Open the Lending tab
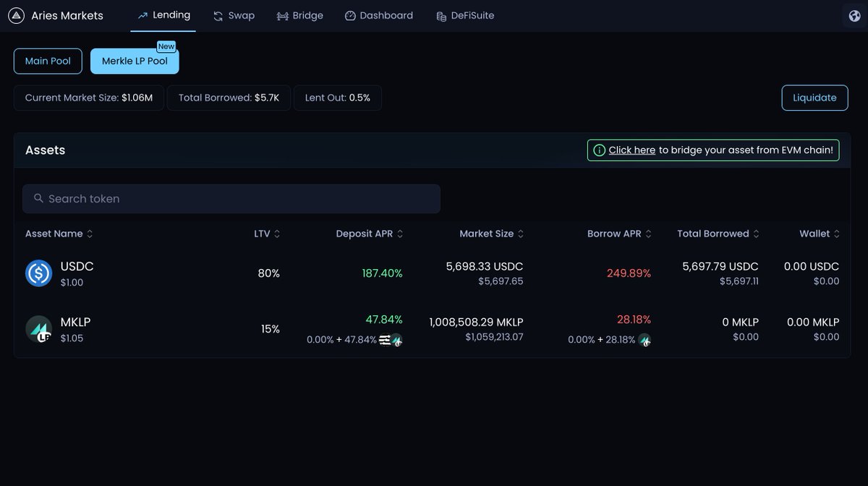The height and width of the screenshot is (486, 868). coord(163,15)
